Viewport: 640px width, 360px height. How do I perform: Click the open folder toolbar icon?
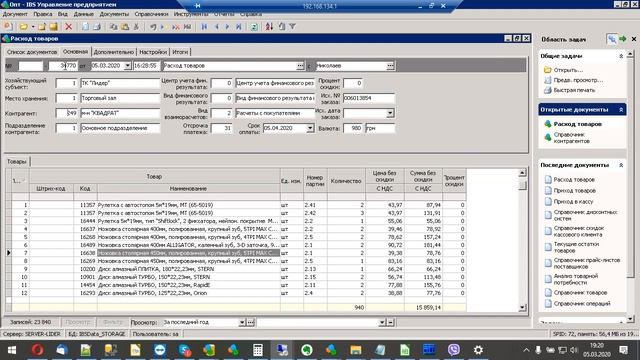pyautogui.click(x=23, y=27)
